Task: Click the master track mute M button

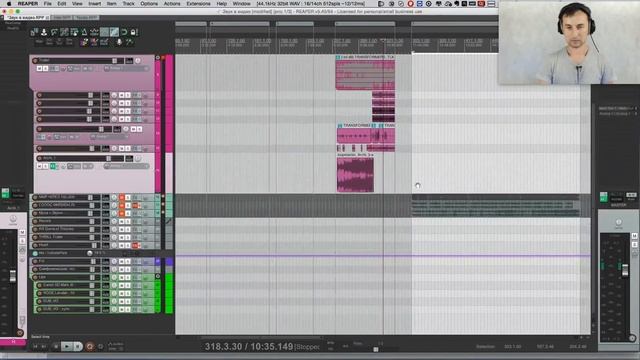Action: [x=634, y=236]
